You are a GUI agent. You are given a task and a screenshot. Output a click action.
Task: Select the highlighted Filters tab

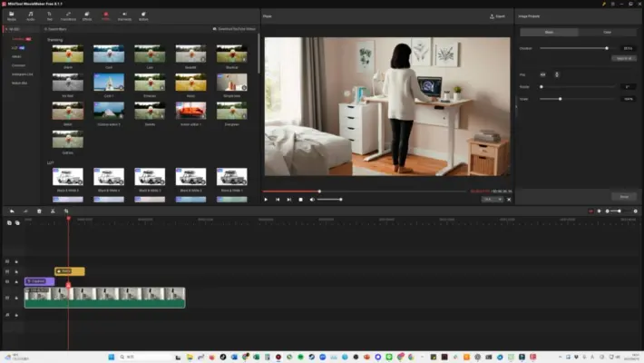(x=105, y=16)
